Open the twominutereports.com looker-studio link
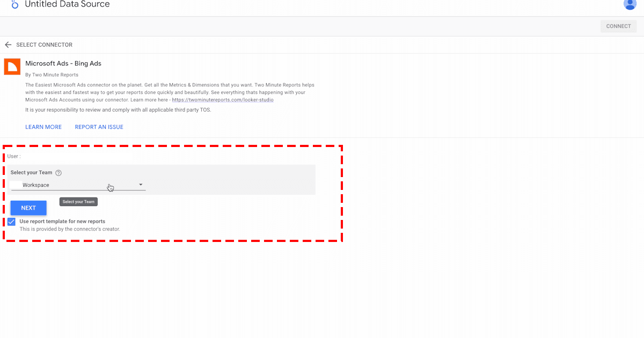The width and height of the screenshot is (644, 338). 223,100
